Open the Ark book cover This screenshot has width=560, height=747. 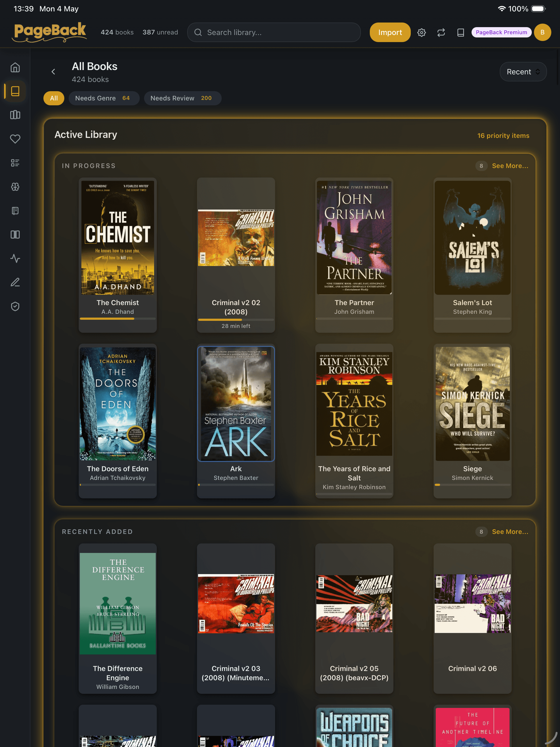click(x=236, y=404)
